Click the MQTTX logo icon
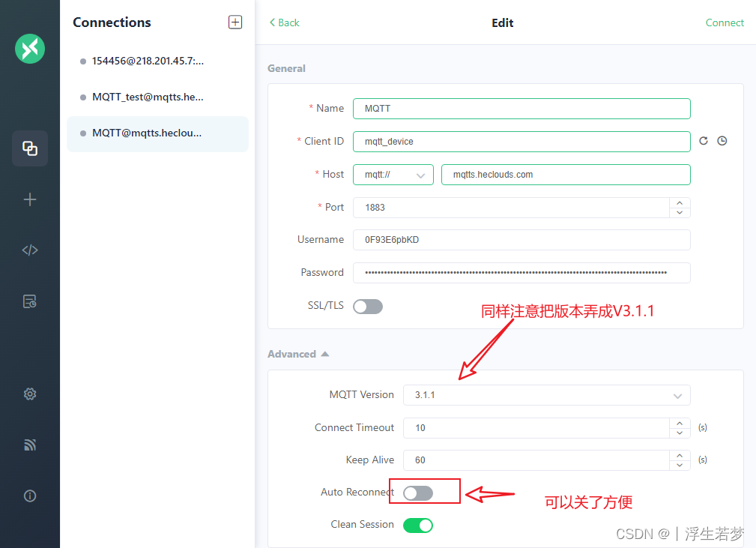756x548 pixels. click(x=30, y=49)
